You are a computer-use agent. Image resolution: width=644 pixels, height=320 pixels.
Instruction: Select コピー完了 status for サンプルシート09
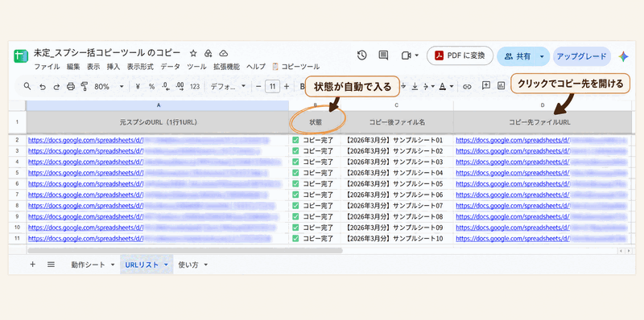coord(315,228)
